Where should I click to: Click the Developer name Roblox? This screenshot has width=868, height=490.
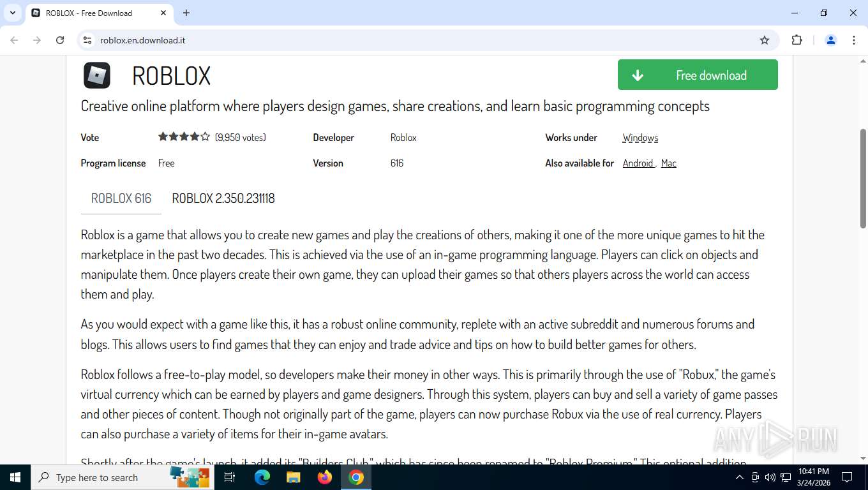pyautogui.click(x=403, y=138)
